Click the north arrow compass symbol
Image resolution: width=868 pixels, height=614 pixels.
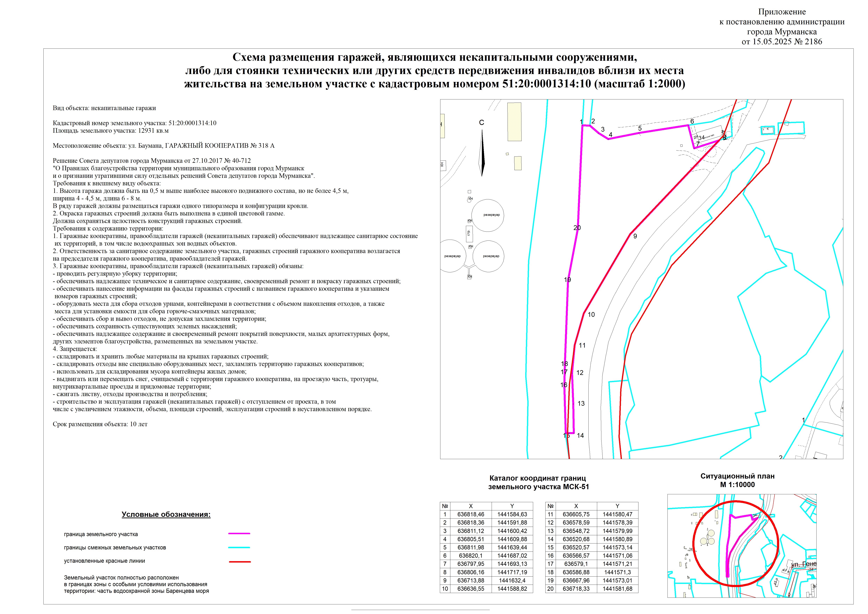[x=482, y=153]
